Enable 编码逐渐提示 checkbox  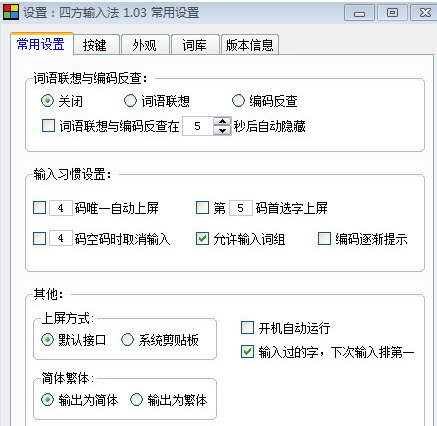[324, 239]
